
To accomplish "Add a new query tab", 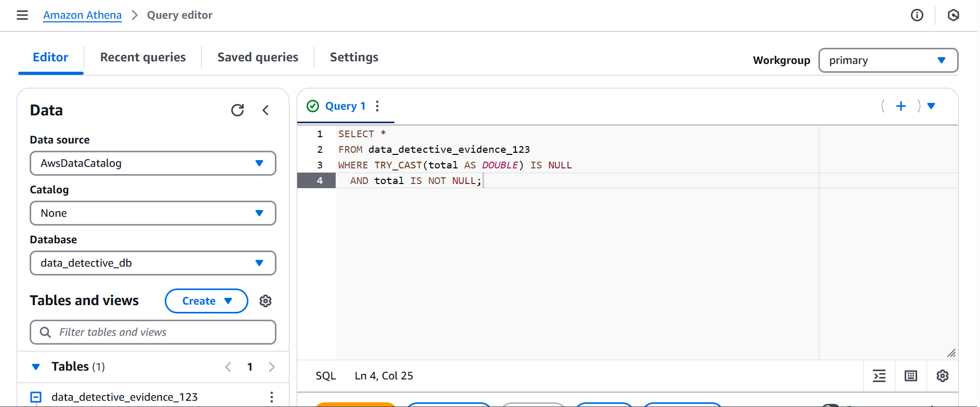I will coord(901,106).
